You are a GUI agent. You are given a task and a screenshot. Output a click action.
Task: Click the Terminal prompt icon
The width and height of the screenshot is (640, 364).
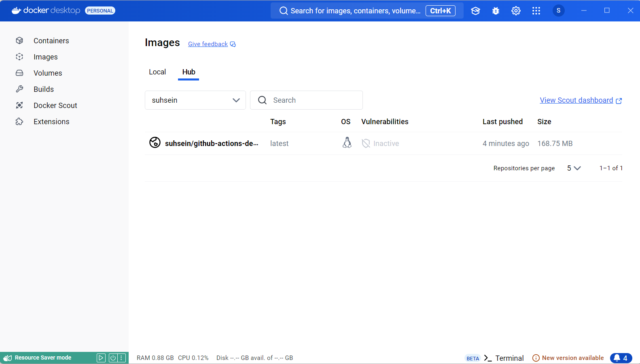pos(488,358)
